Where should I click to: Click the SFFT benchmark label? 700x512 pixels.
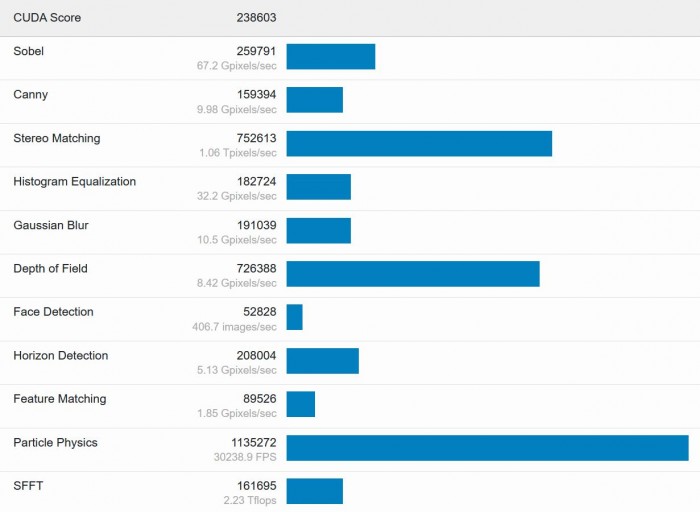28,486
